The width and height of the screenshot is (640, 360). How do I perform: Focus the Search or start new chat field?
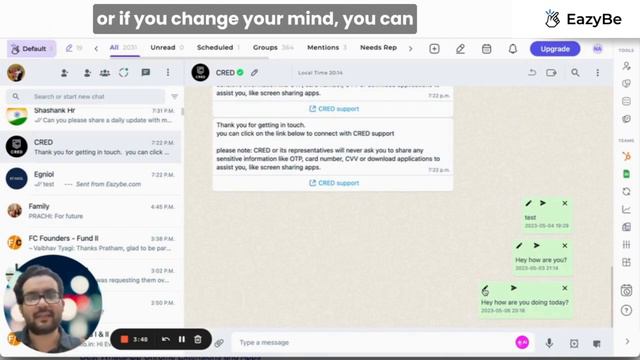[x=86, y=97]
